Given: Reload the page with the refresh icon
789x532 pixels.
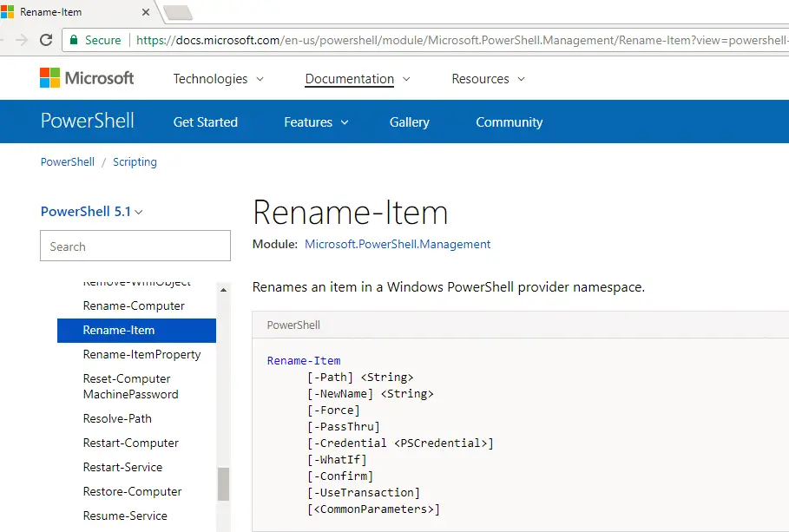Looking at the screenshot, I should point(46,40).
